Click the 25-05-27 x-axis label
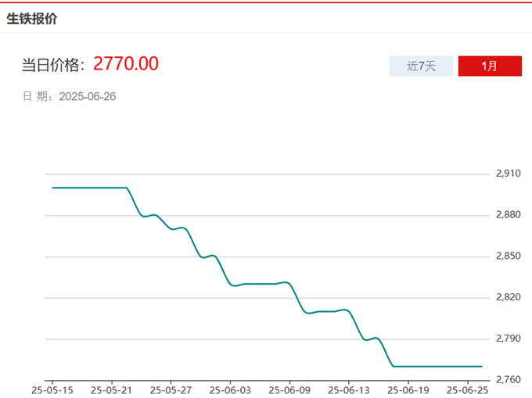532x398 pixels. (x=171, y=389)
